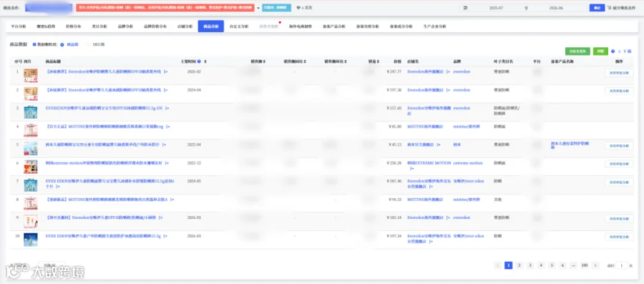
Task: Click the blue keyword filter tag
Action: pyautogui.click(x=276, y=8)
